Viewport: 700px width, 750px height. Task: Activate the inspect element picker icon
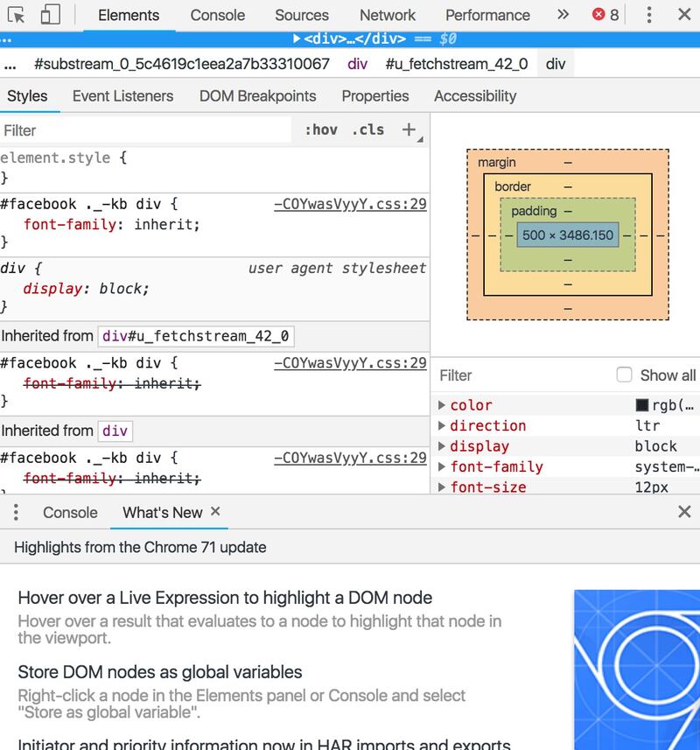[17, 15]
